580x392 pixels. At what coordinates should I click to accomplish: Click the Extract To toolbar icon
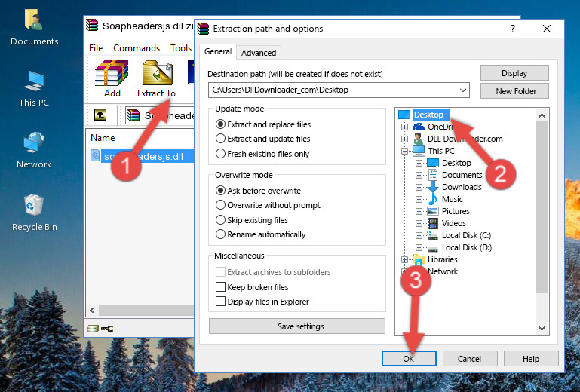(x=157, y=73)
